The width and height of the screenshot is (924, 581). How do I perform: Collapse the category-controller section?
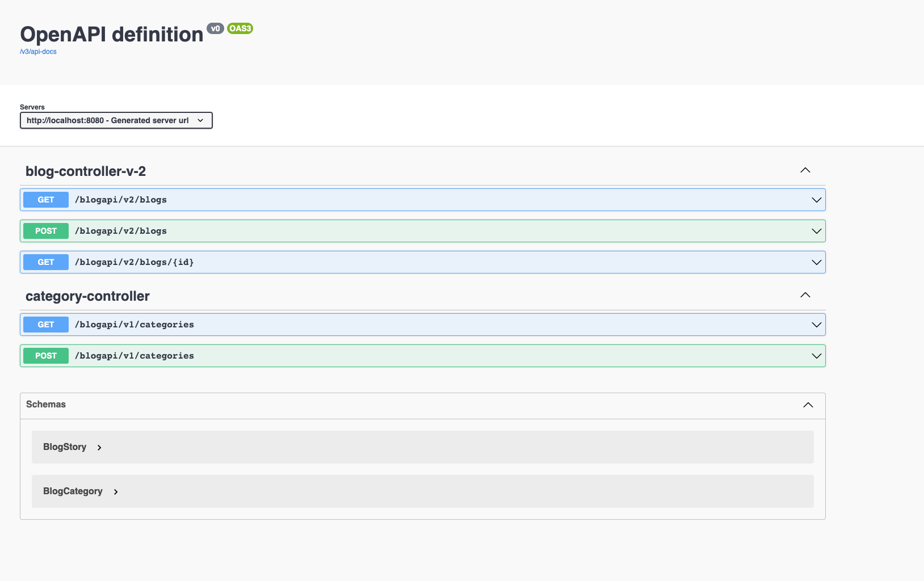(x=805, y=295)
